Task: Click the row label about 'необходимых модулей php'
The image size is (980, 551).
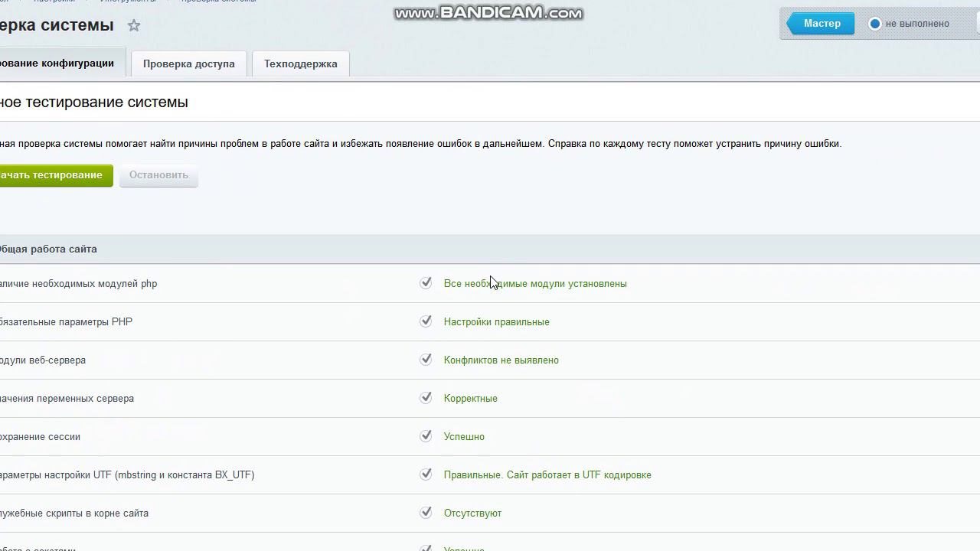Action: [78, 284]
